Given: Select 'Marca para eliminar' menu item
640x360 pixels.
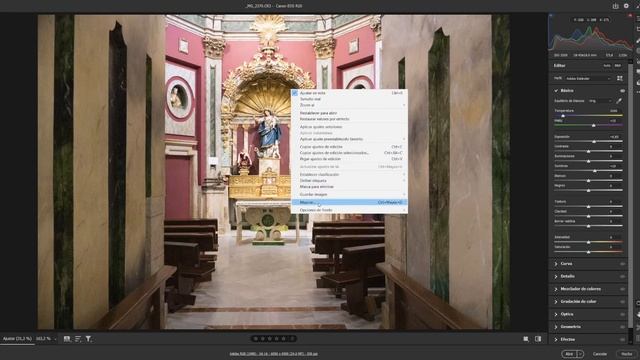Looking at the screenshot, I should [349, 187].
